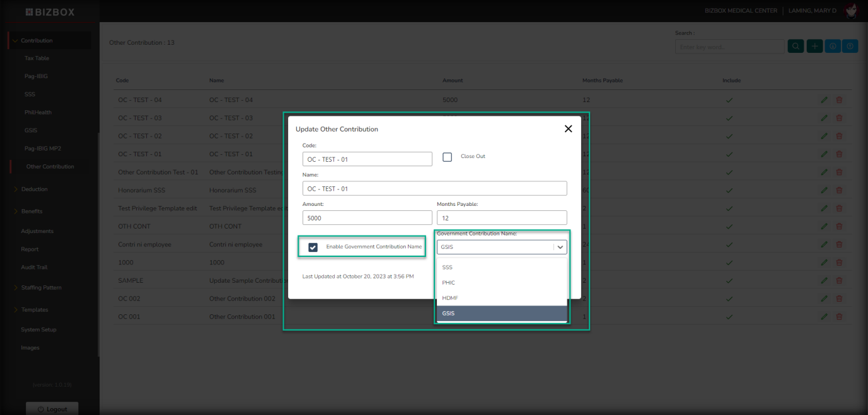Click the magnifier search button
Image resolution: width=868 pixels, height=415 pixels.
(795, 47)
